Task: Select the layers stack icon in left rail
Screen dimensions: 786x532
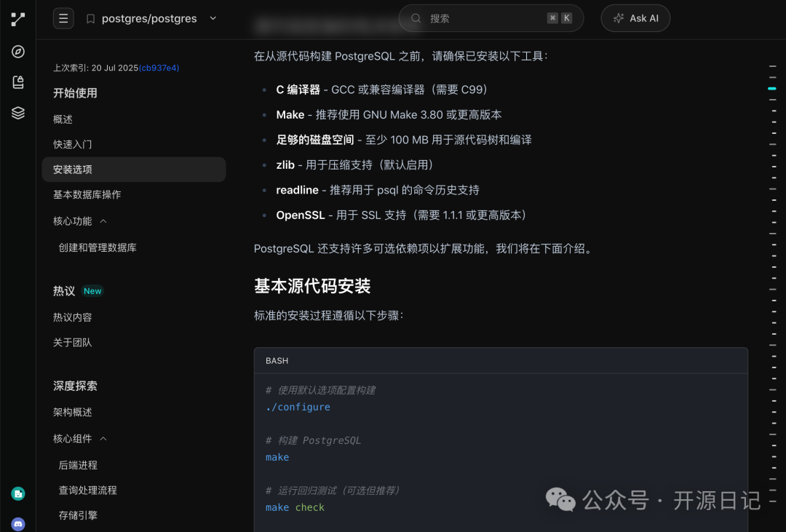Action: pyautogui.click(x=17, y=113)
